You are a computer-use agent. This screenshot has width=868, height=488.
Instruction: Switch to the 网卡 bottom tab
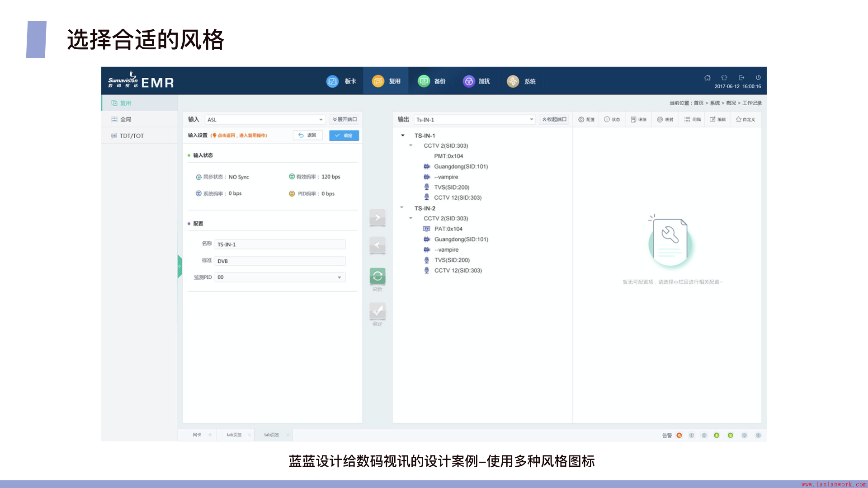pos(197,435)
